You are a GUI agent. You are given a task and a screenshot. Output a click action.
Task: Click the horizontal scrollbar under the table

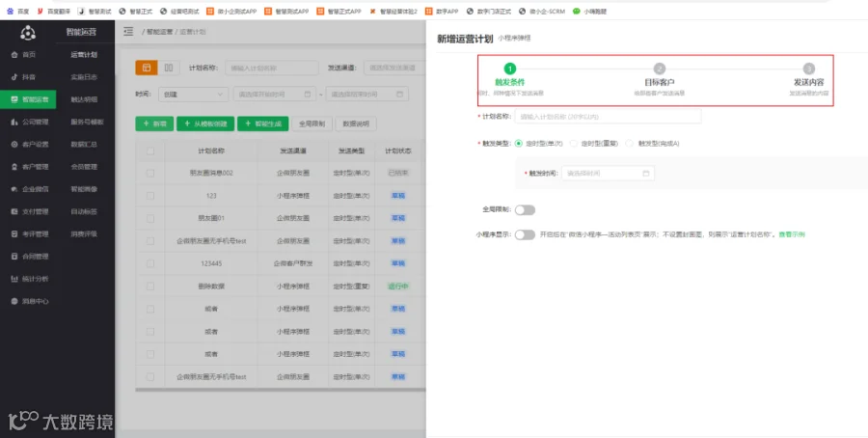(x=281, y=390)
